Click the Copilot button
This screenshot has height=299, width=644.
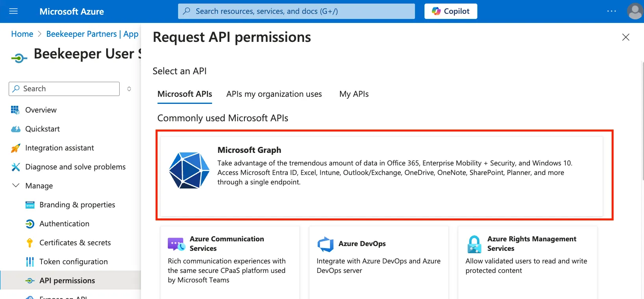(x=451, y=11)
